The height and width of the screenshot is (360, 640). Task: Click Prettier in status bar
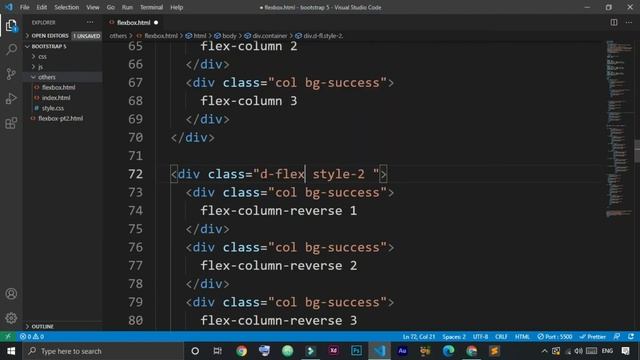click(x=593, y=337)
